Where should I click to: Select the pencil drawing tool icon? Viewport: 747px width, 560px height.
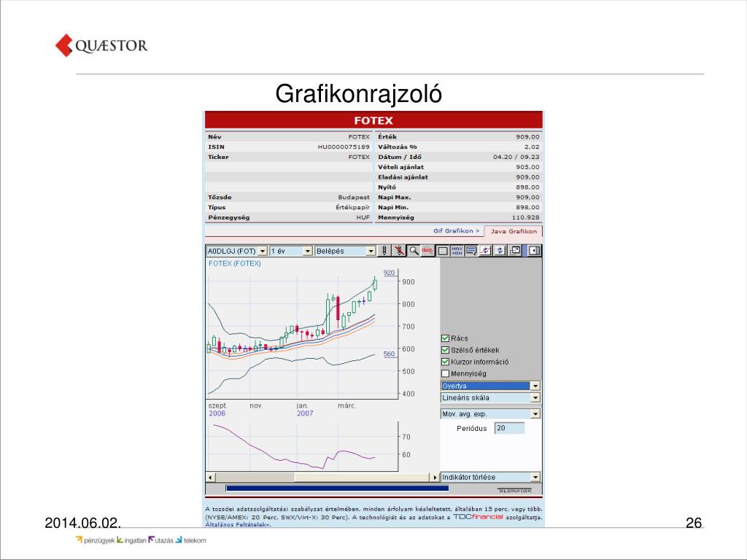coord(384,251)
